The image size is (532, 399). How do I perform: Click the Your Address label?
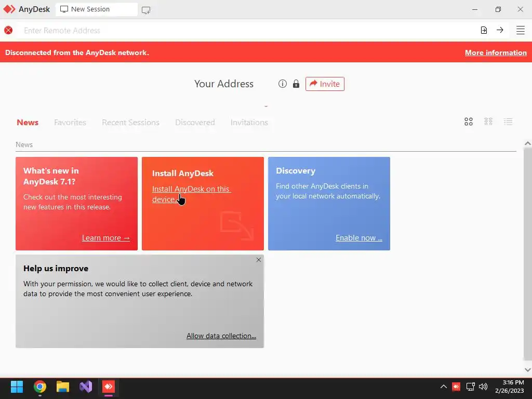(224, 84)
